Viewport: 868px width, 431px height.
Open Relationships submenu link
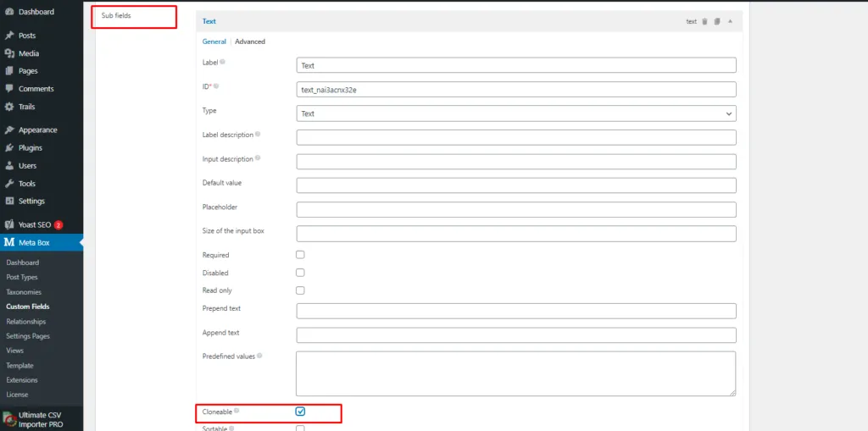pyautogui.click(x=26, y=322)
